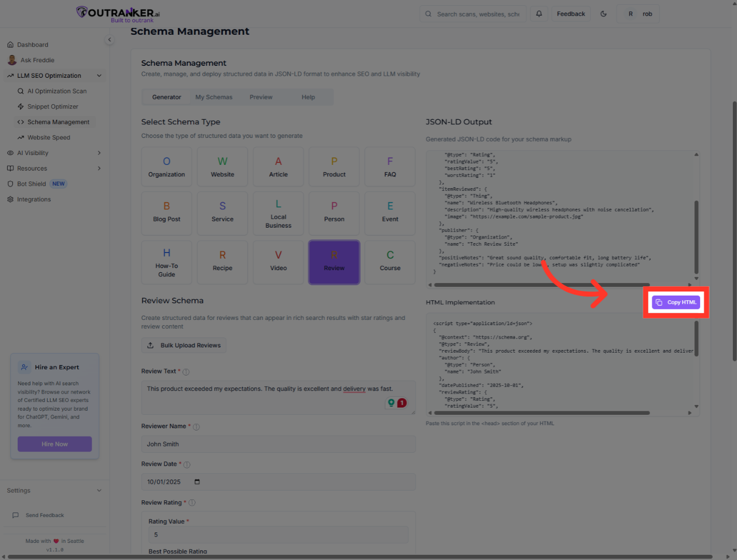This screenshot has width=737, height=560.
Task: Click the info icon beside Reviewer Name
Action: click(x=196, y=427)
